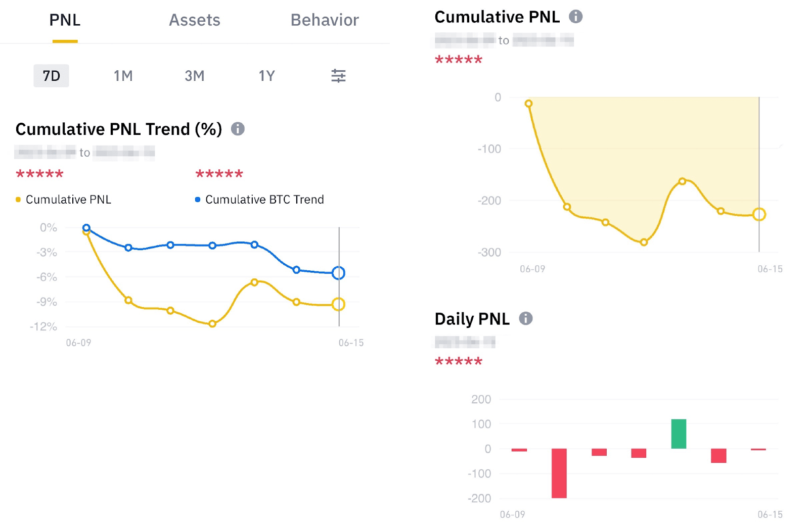Click info icon beside Cumulative PNL Trend (%)
The image size is (809, 532).
click(238, 129)
